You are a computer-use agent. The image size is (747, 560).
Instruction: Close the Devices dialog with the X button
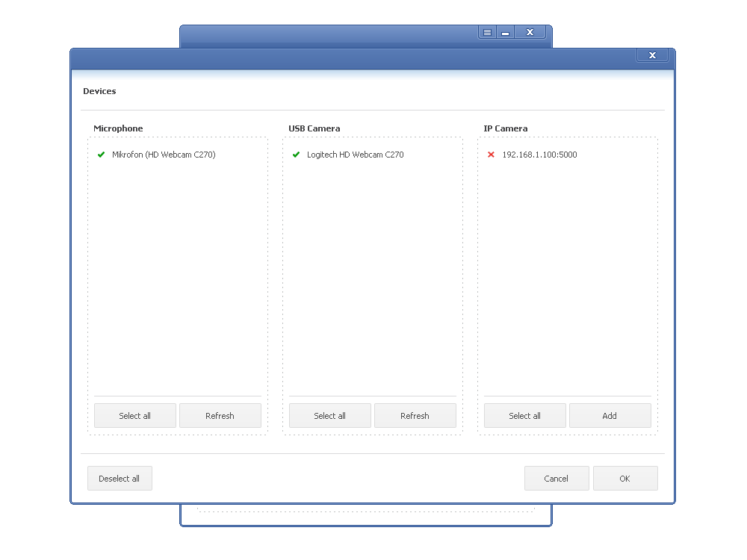click(652, 55)
